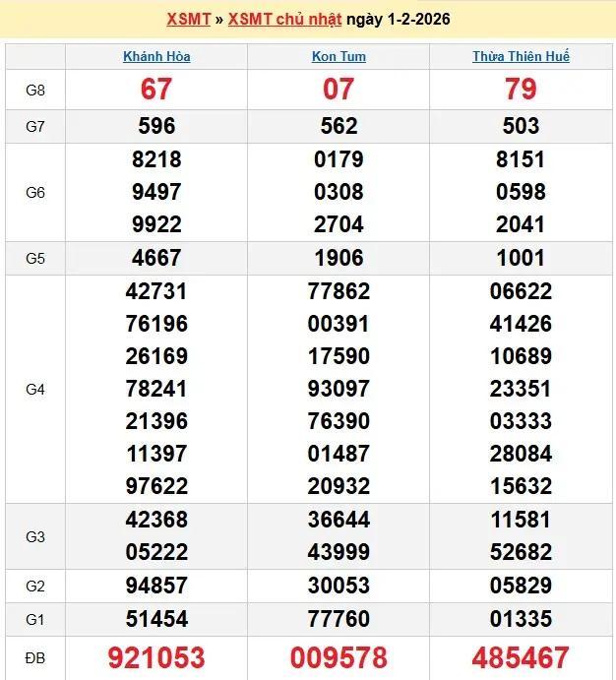
Task: Click Khánh Hòa special prize number 921053
Action: (x=156, y=657)
